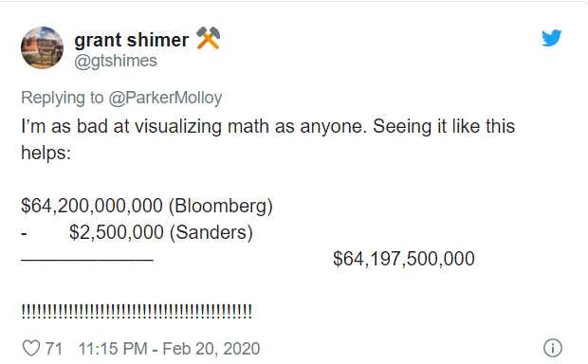Click the Replying to label
588x364 pixels.
[x=63, y=98]
